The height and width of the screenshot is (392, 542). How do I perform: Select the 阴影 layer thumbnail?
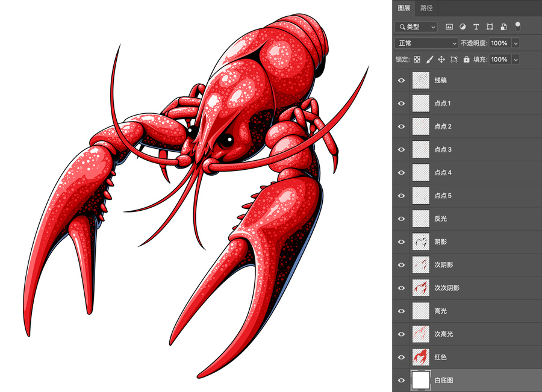[x=421, y=242]
